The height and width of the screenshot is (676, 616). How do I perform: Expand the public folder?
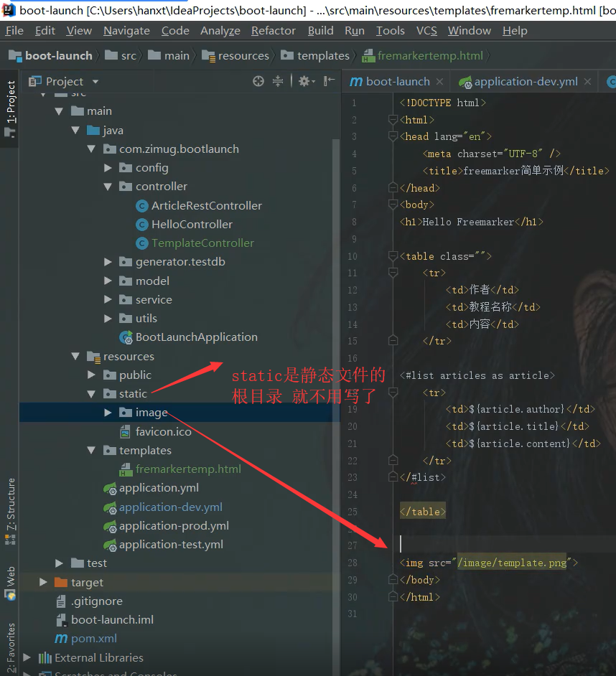click(91, 375)
